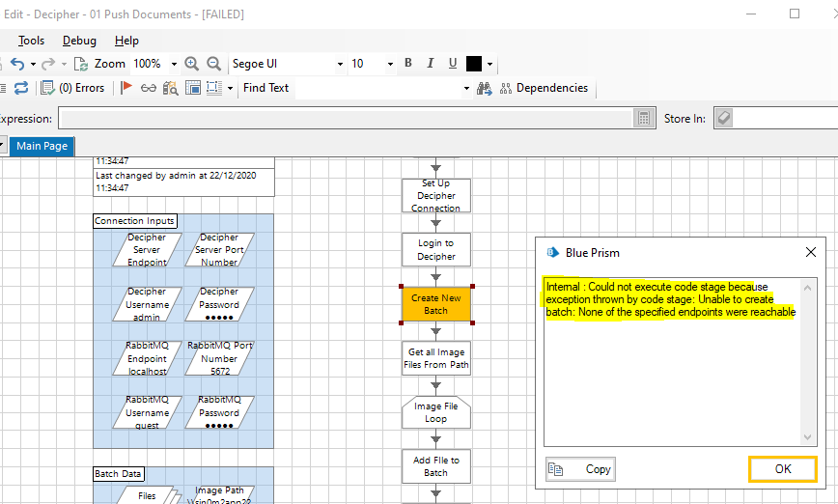Click Copy button in error dialog

pos(580,469)
